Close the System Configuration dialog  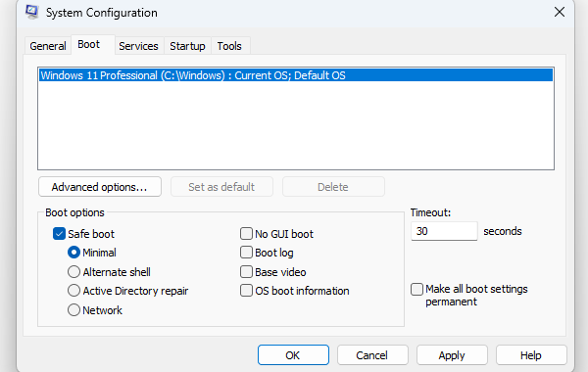pos(560,12)
